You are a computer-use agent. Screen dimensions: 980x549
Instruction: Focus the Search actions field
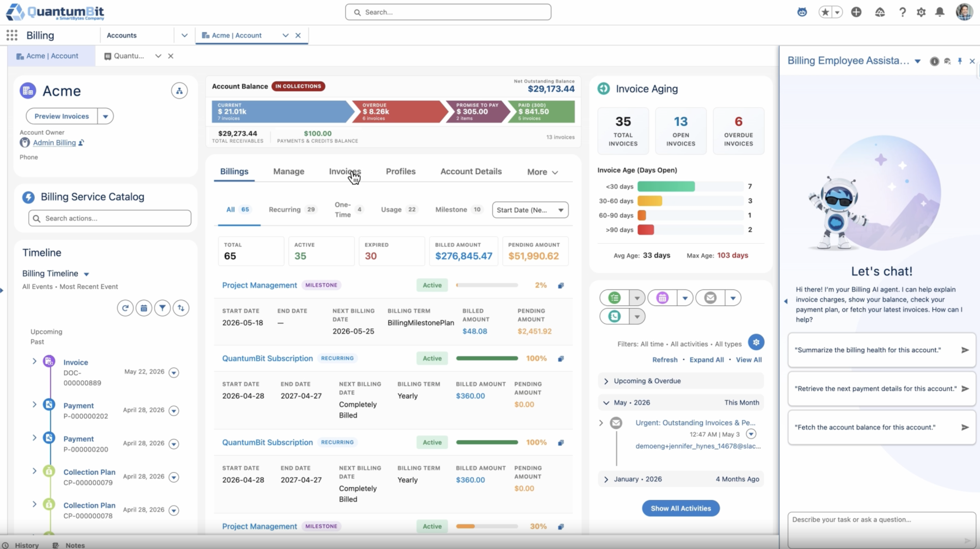pyautogui.click(x=110, y=218)
